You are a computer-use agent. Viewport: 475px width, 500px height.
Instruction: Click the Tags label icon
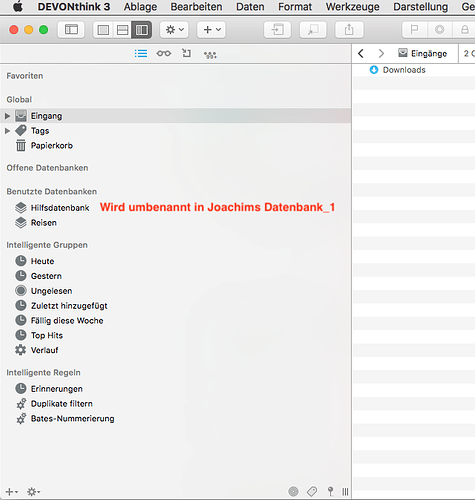pos(21,130)
